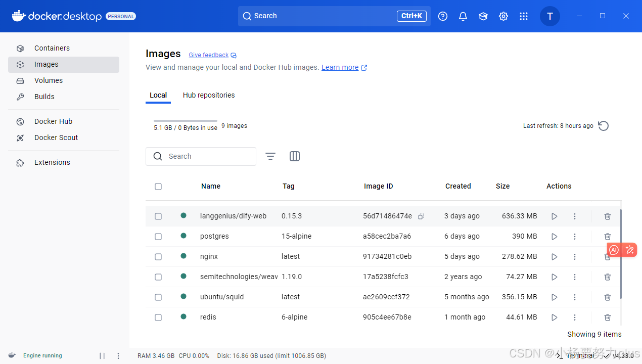Run the nginx image
The height and width of the screenshot is (364, 642).
(x=555, y=257)
